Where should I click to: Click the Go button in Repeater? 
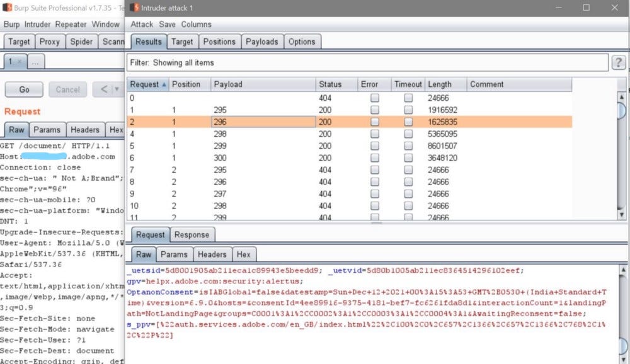pyautogui.click(x=24, y=89)
